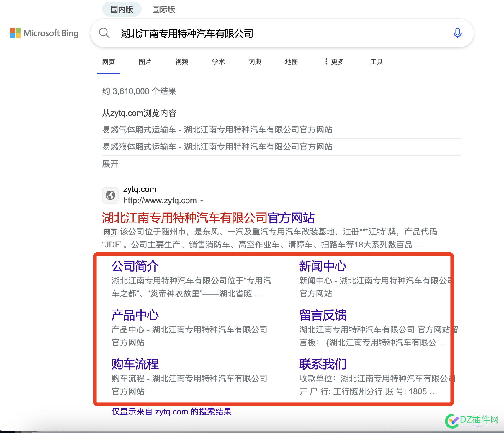This screenshot has height=433, width=504.
Task: Click the Microsoft Bing logo
Action: coord(44,33)
